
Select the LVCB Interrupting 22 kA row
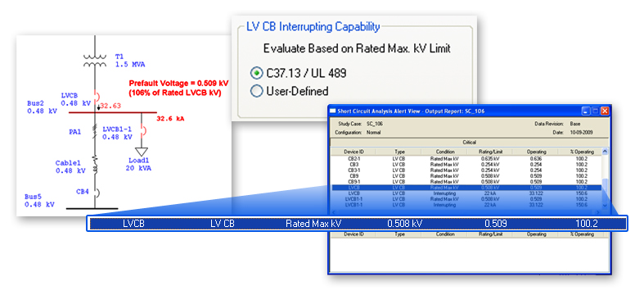(x=466, y=193)
